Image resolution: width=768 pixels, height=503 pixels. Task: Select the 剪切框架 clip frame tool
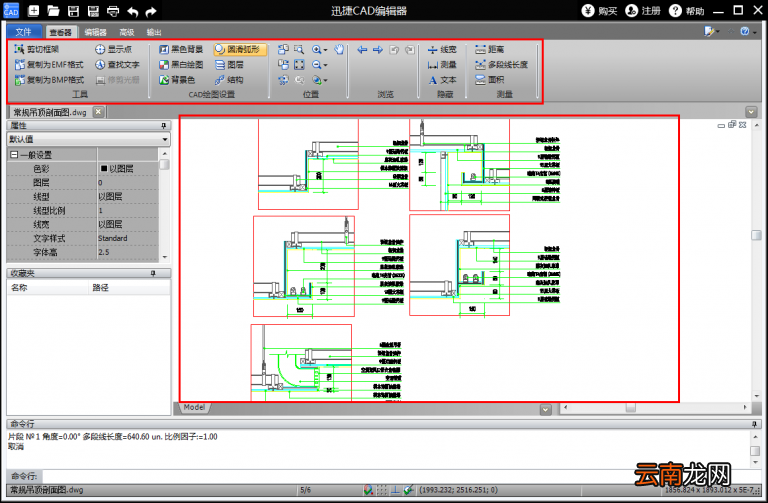point(37,49)
